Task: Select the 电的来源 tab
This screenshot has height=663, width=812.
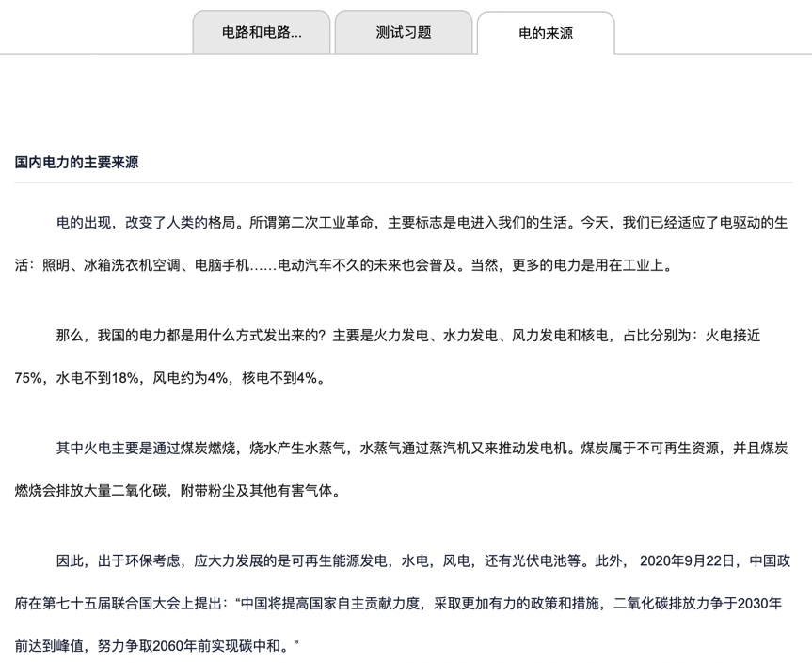Action: pyautogui.click(x=545, y=33)
